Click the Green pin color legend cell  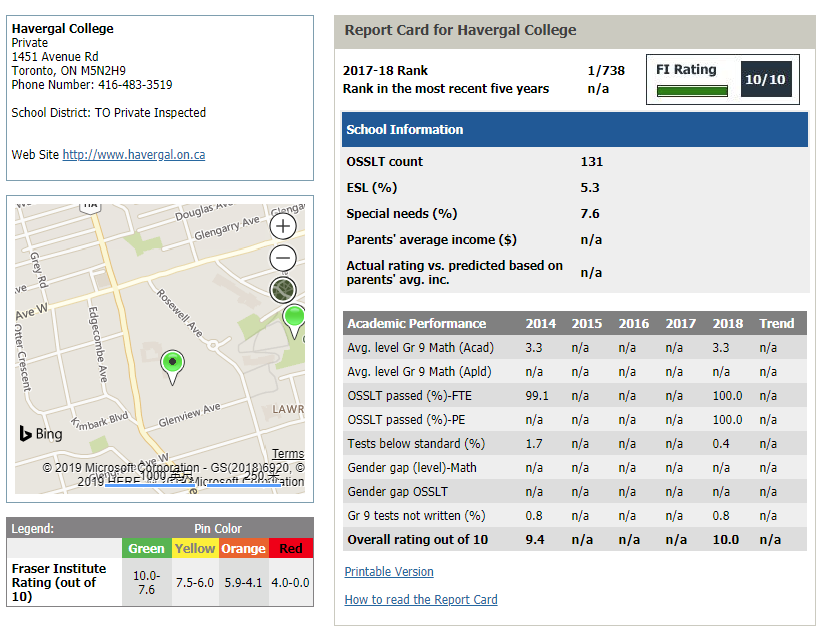pyautogui.click(x=146, y=548)
